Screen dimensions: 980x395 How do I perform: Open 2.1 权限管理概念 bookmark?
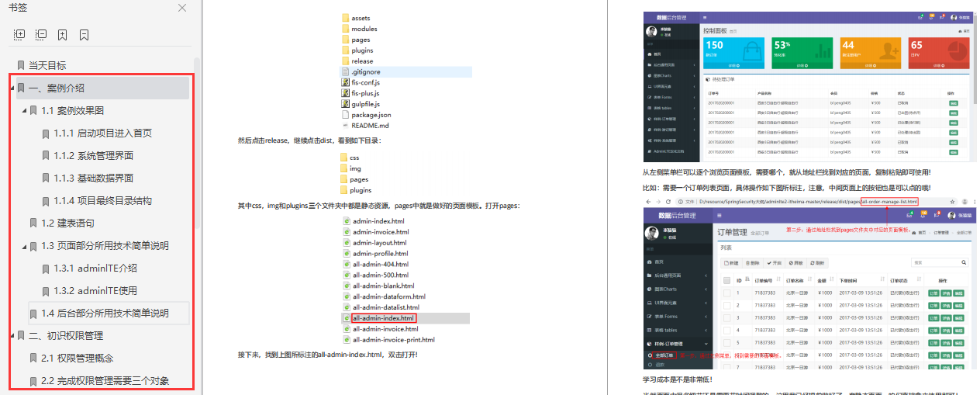77,358
